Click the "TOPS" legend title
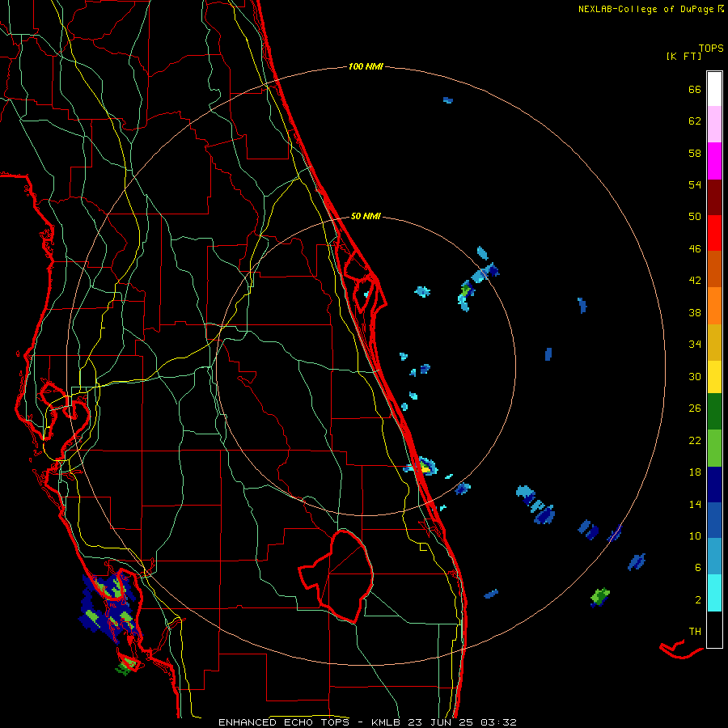 (x=711, y=48)
